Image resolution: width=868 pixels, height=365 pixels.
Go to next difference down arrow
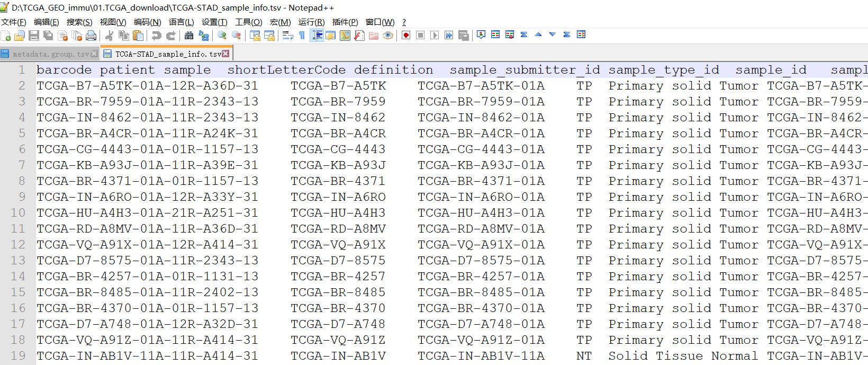(553, 34)
